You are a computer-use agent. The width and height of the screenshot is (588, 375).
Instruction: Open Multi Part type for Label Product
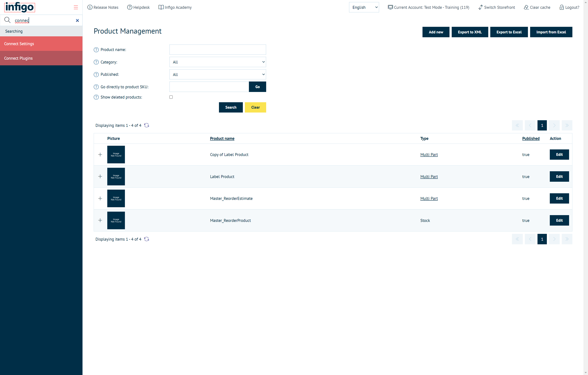(429, 177)
